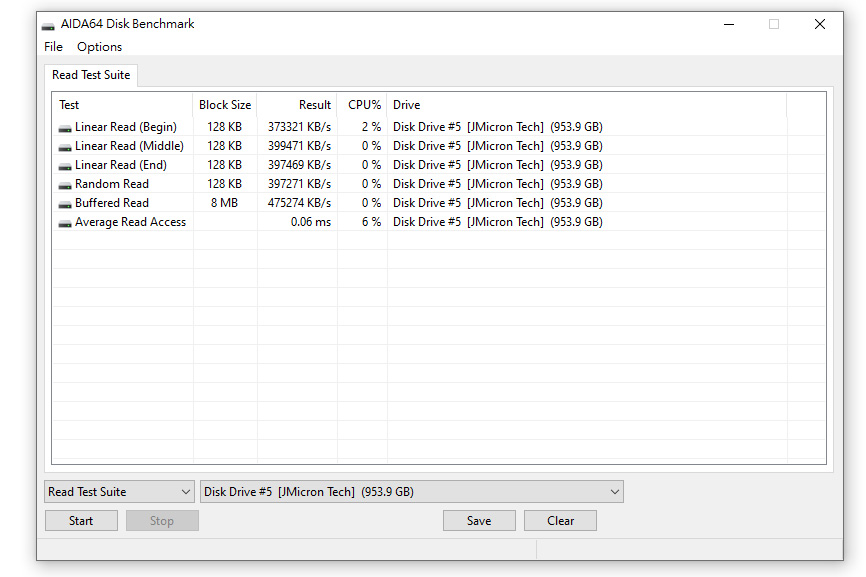Open the Options menu
The width and height of the screenshot is (866, 577).
[x=99, y=47]
